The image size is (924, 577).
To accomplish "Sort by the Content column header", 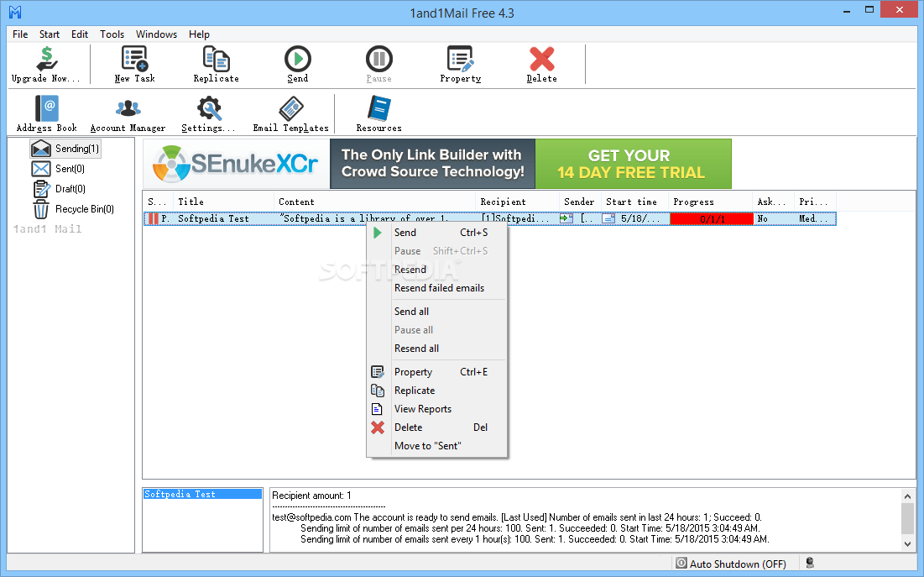I will tap(375, 202).
